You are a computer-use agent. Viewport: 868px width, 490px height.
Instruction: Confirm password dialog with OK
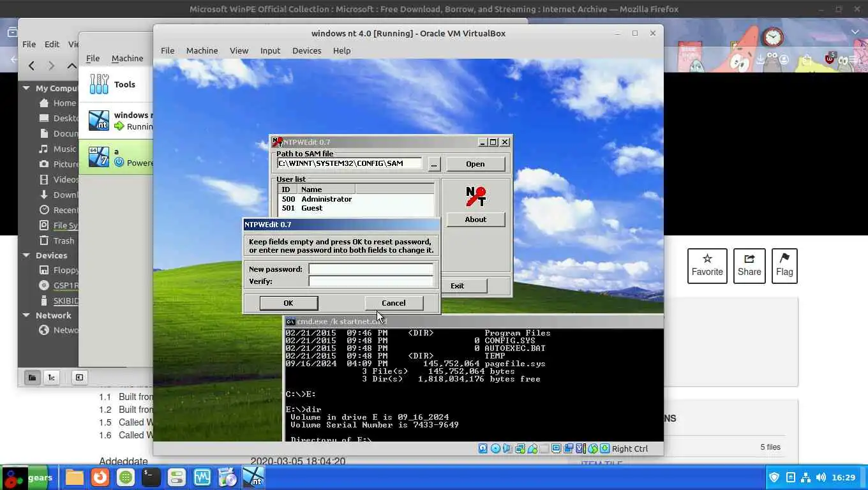[x=288, y=303]
